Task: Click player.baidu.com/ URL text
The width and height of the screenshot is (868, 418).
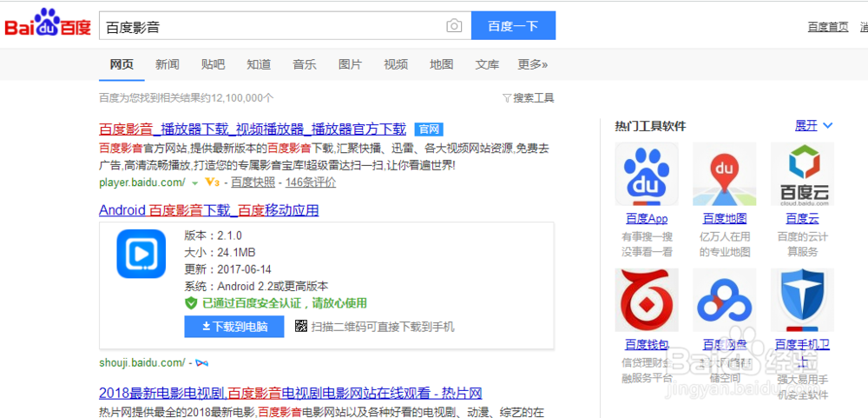Action: [x=142, y=182]
